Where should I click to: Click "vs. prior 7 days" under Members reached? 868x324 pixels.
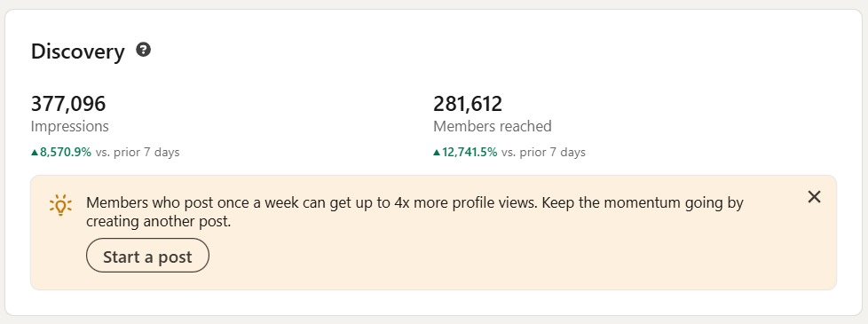543,152
